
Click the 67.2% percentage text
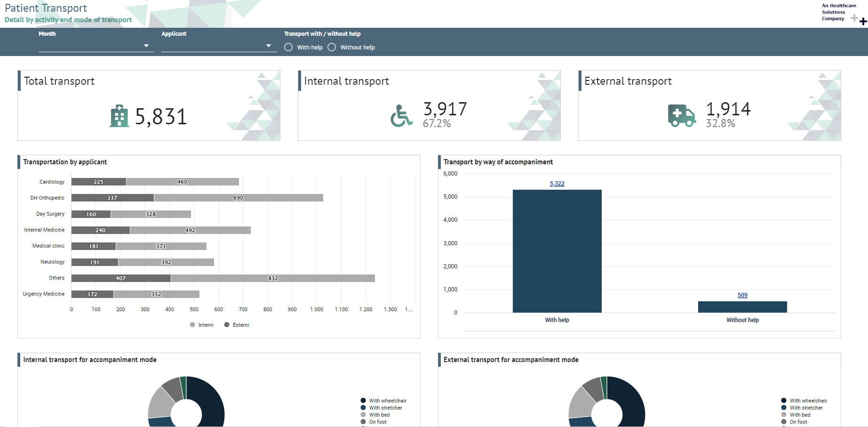(437, 123)
